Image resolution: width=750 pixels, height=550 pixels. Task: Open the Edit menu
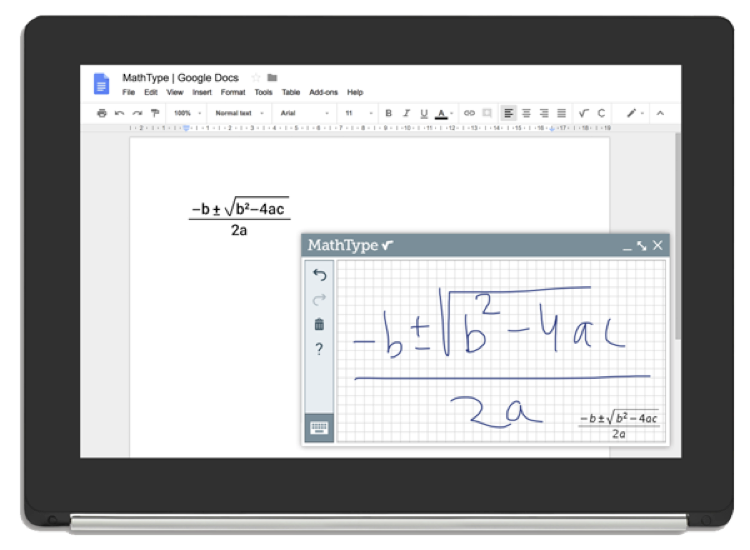point(151,92)
